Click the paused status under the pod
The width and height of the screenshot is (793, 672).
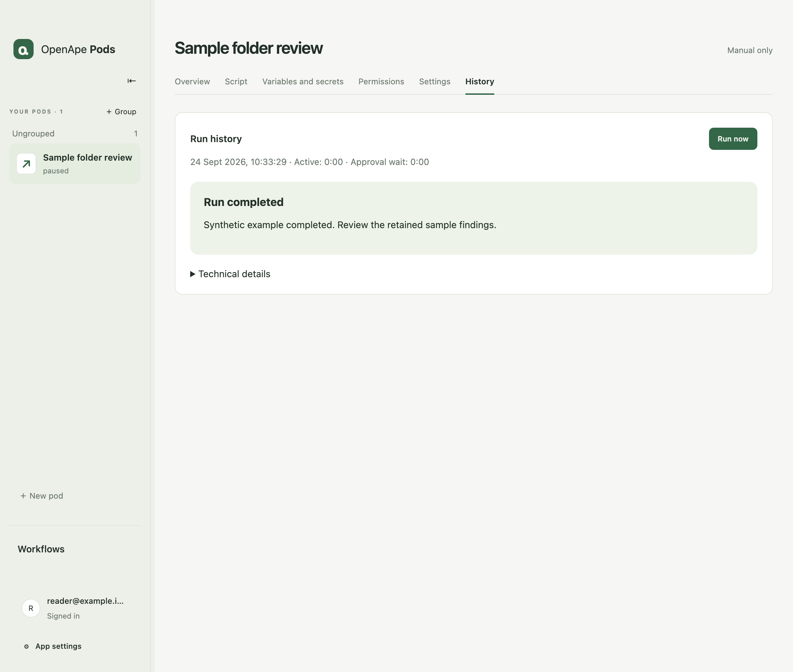point(56,171)
